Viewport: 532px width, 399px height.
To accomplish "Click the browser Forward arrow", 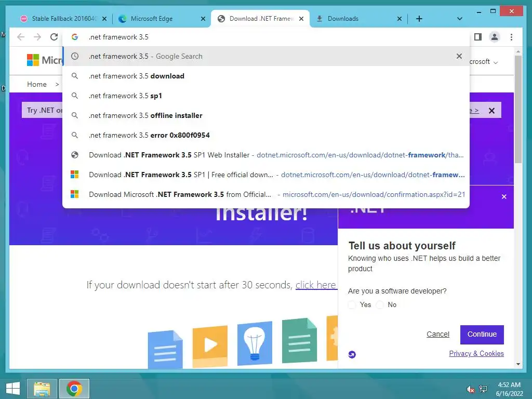I will [37, 37].
